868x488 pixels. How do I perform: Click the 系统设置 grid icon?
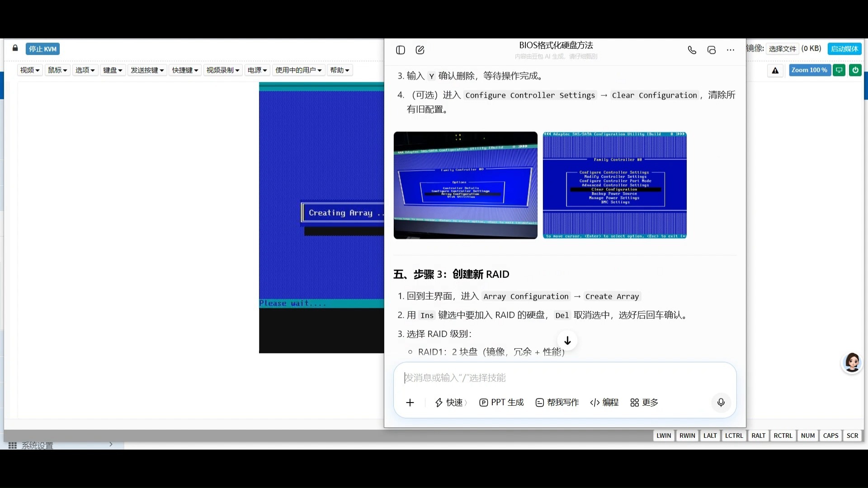[x=13, y=446]
